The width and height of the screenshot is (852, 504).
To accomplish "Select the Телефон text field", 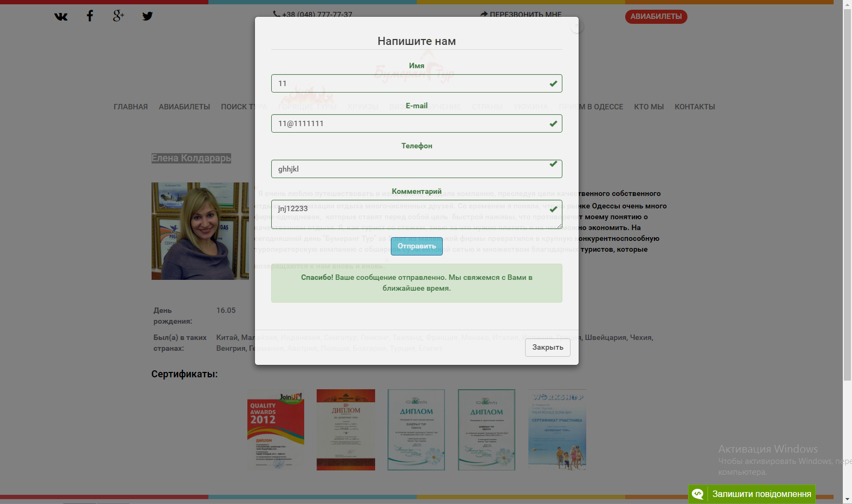I will pos(411,169).
